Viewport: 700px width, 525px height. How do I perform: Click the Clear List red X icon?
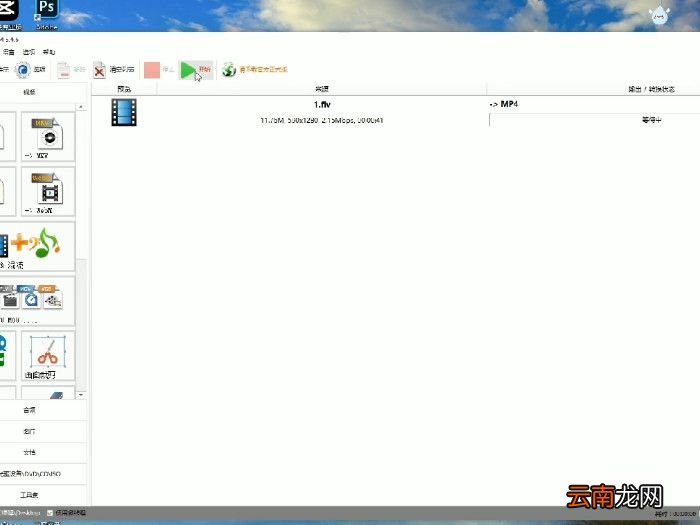[100, 70]
